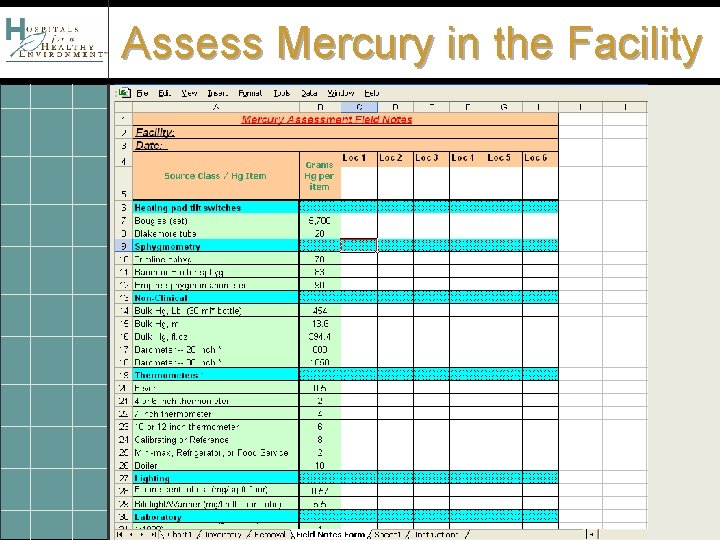Click the Loc 3 column heading cell
Image resolution: width=720 pixels, height=540 pixels.
pyautogui.click(x=431, y=158)
